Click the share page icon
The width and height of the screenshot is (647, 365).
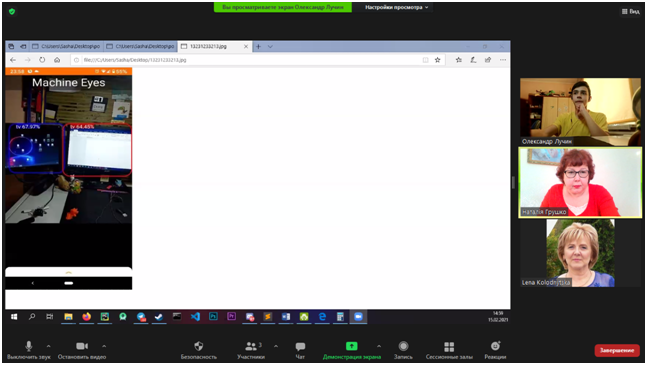point(488,60)
